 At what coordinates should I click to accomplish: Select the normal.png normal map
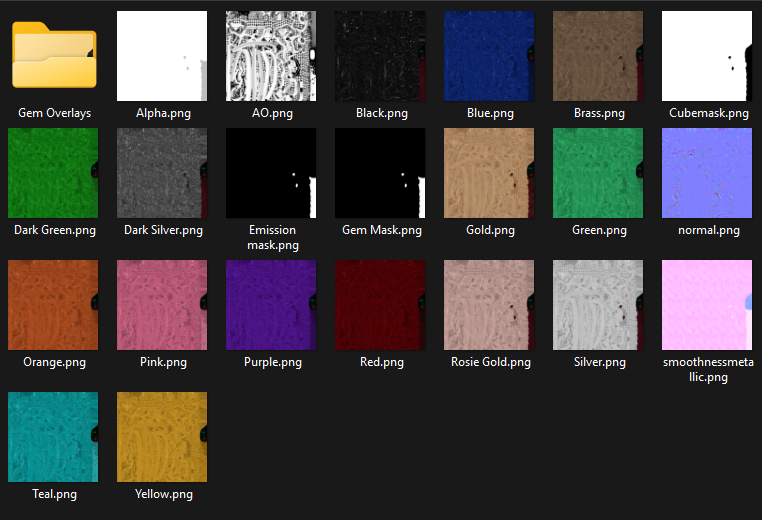coord(707,173)
